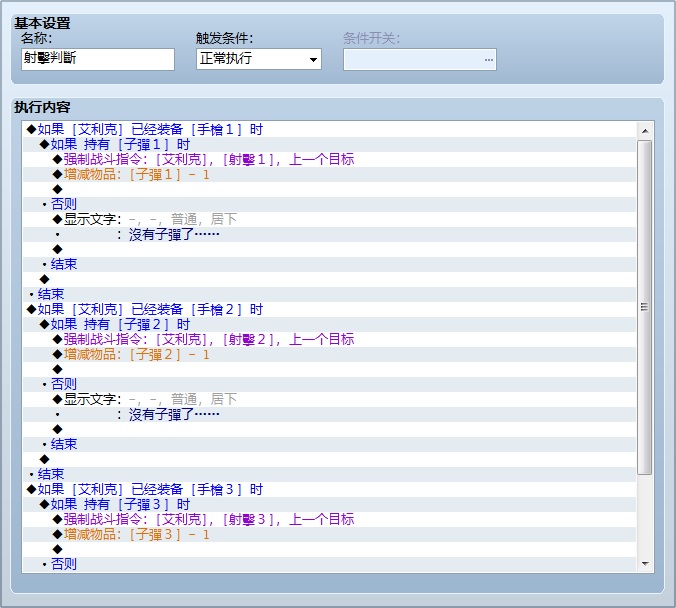Select the 增减物品 [子彈2] - 1 row
Screen dimensions: 676x608
click(x=329, y=354)
